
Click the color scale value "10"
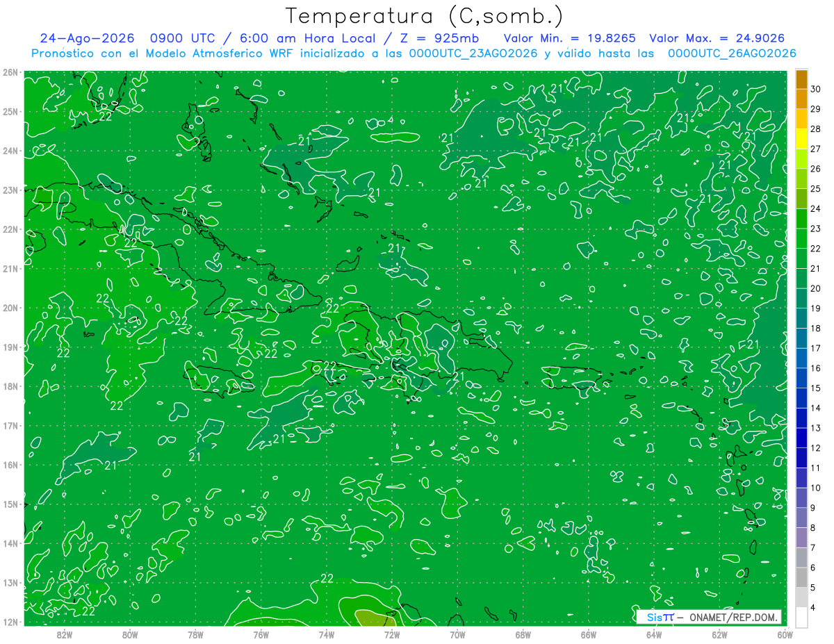pyautogui.click(x=815, y=488)
